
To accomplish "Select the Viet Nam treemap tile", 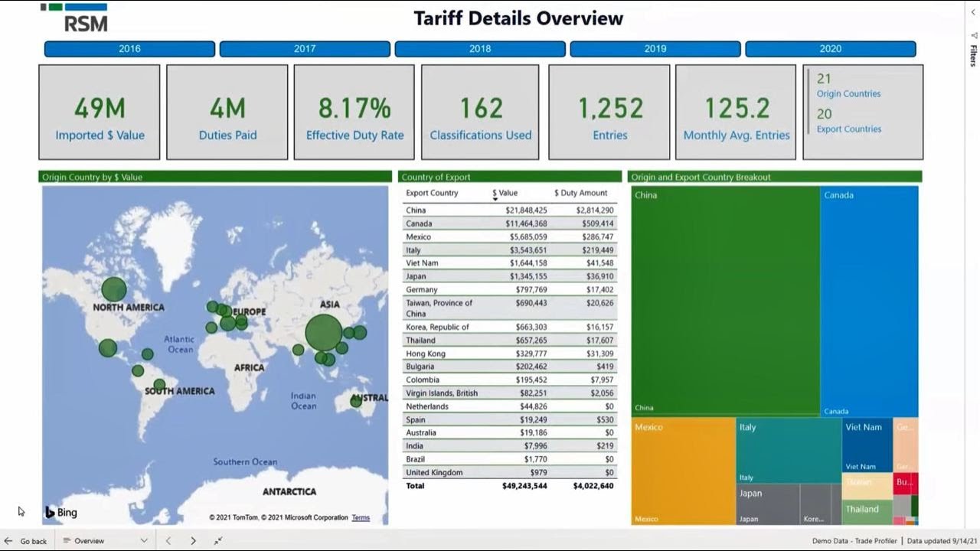I will tap(867, 445).
